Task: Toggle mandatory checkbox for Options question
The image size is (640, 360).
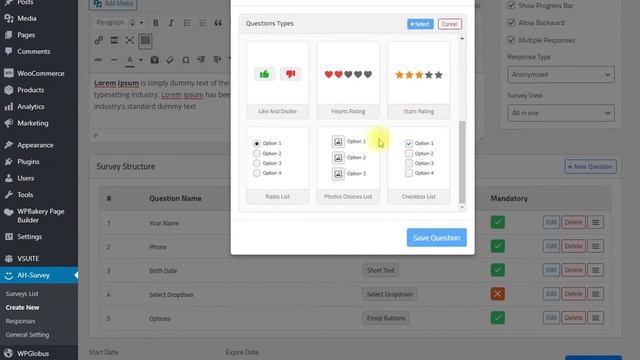Action: click(498, 318)
